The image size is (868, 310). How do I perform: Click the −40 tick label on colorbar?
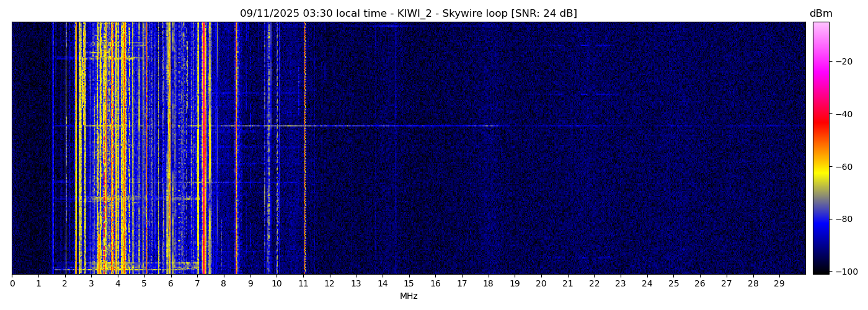[843, 114]
